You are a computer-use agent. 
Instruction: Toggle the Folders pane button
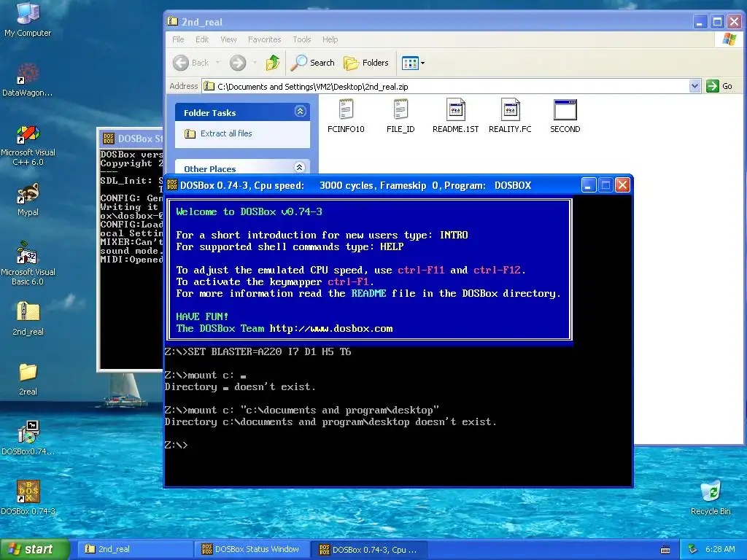[366, 63]
